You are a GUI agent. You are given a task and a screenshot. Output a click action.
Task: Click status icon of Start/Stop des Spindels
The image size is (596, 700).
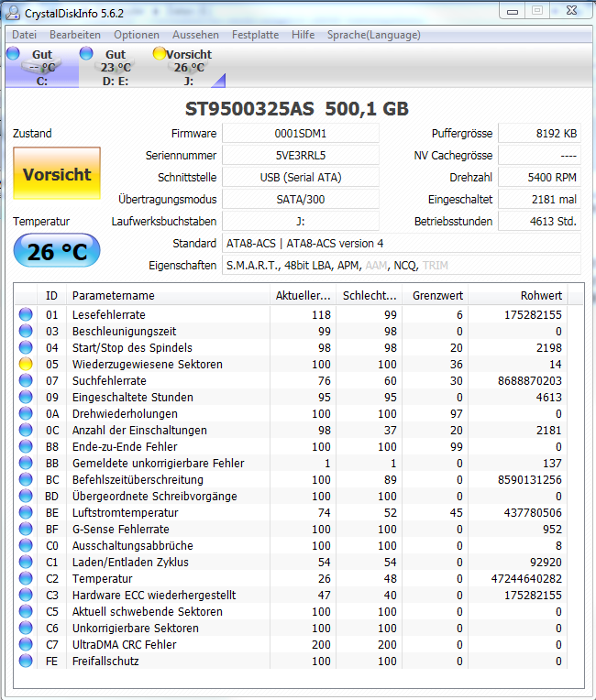(x=26, y=347)
